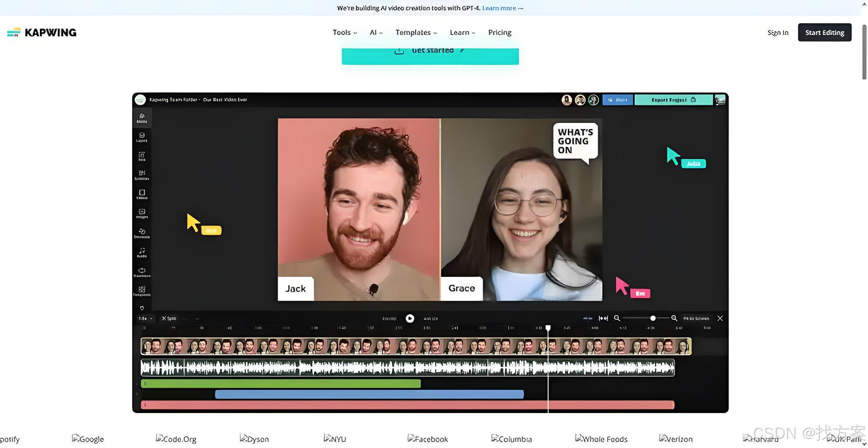Click the second collaborator avatar in the editor header

click(580, 100)
